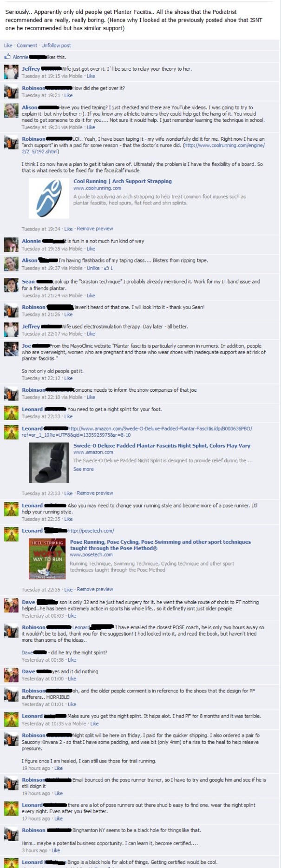Click Comment link below the post

click(x=27, y=46)
